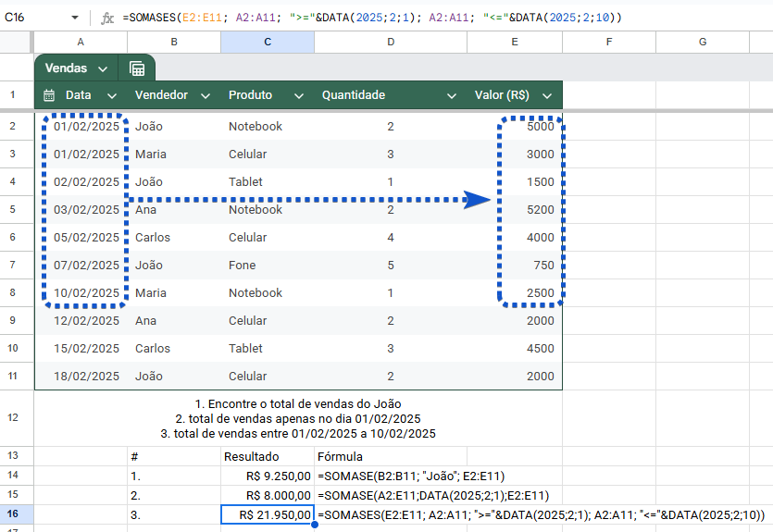This screenshot has height=532, width=773.
Task: Click the cell containing R$ 8.000,00
Action: pos(267,495)
